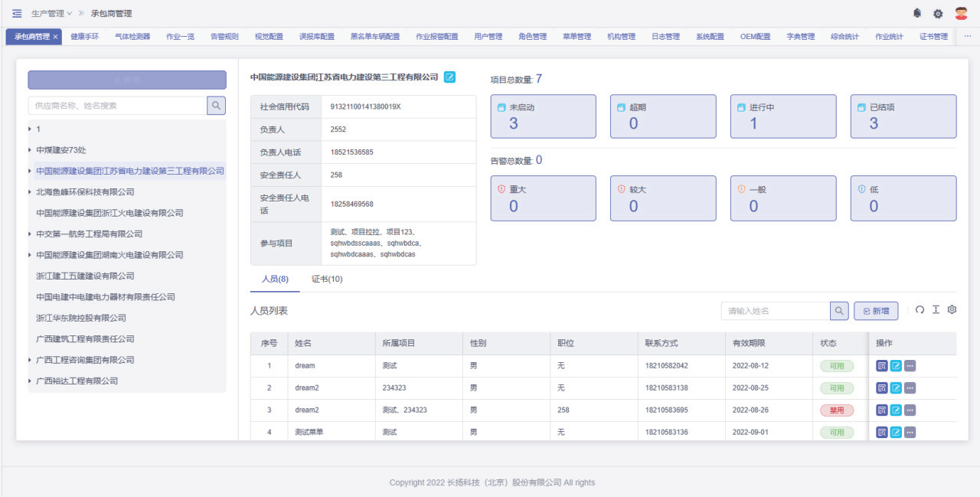
Task: Refresh the personnel list table
Action: pos(920,310)
